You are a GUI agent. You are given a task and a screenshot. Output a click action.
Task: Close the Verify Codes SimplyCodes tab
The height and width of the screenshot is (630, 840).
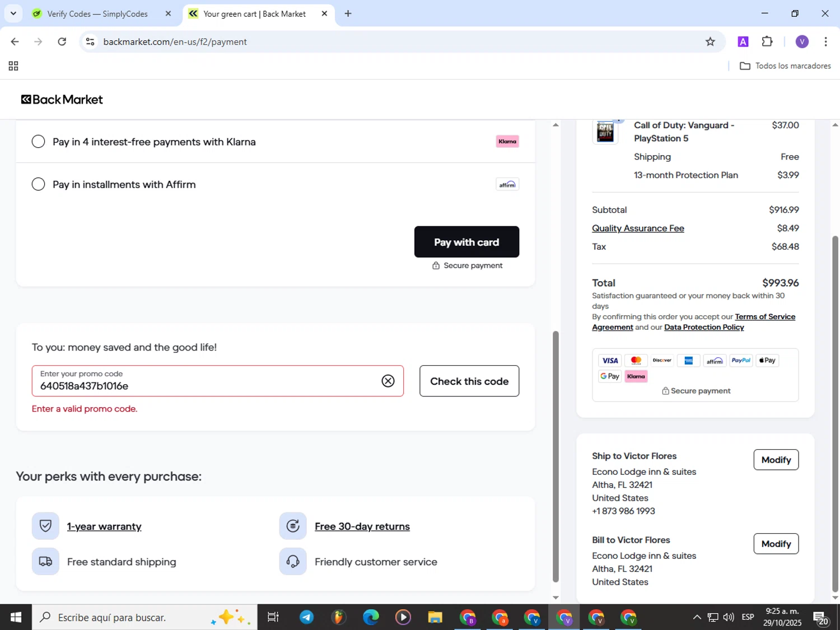tap(168, 13)
